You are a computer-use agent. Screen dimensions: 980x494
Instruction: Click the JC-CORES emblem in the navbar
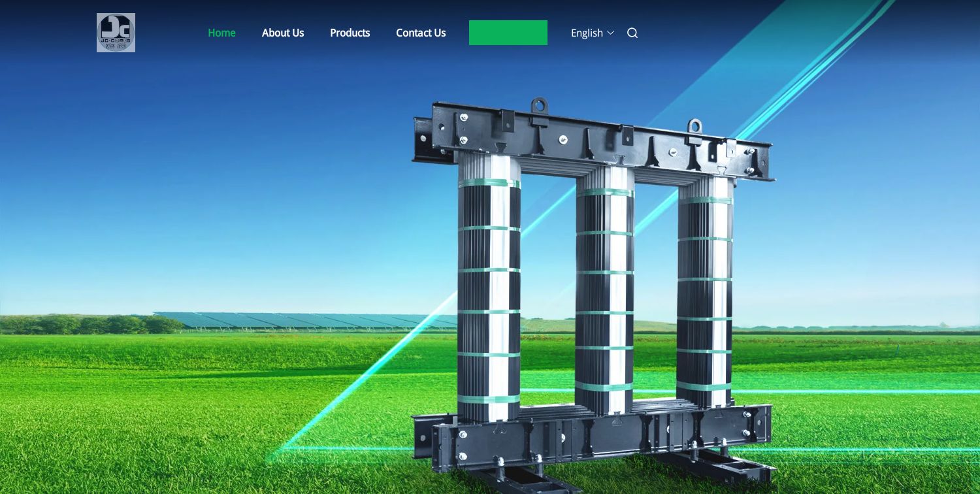click(x=116, y=32)
